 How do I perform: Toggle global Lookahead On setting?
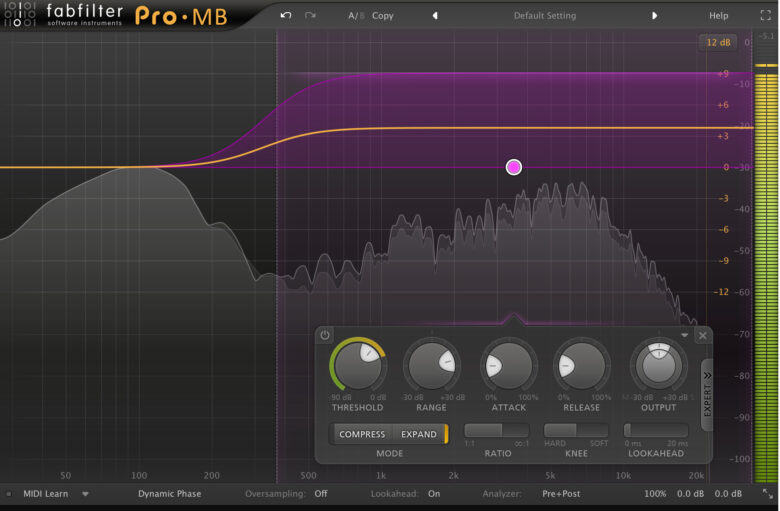pyautogui.click(x=434, y=494)
